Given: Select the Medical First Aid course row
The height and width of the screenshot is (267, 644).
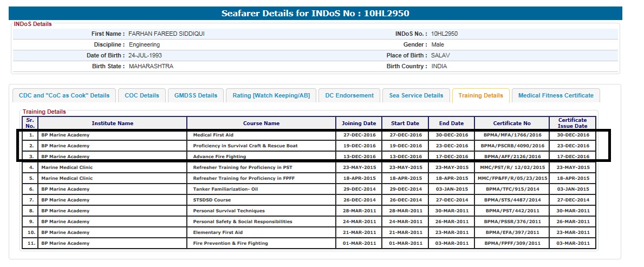Looking at the screenshot, I should 213,135.
